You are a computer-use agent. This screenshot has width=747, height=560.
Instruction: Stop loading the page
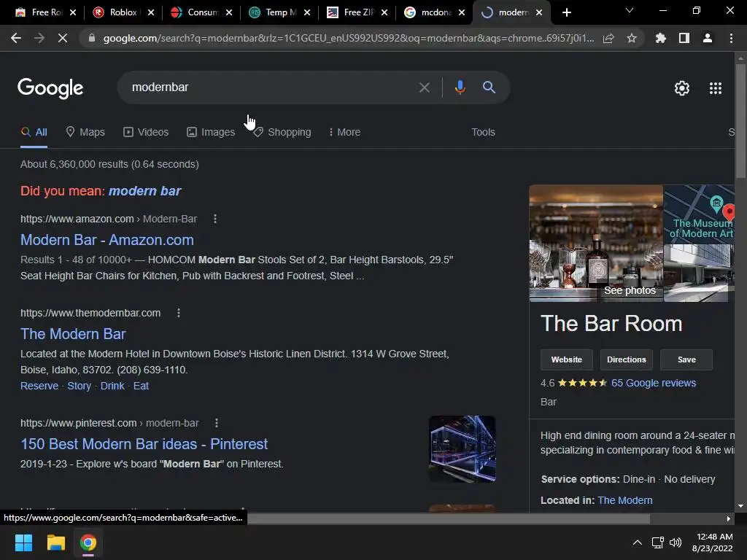(x=63, y=38)
